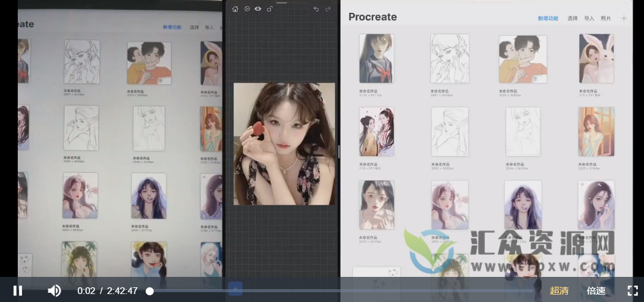
Task: Click the undo arrow icon
Action: 316,9
